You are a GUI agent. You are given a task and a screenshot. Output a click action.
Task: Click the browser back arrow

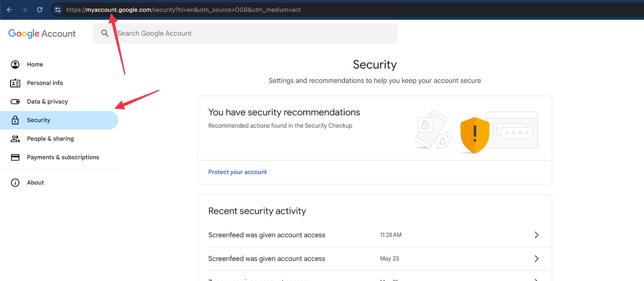[x=10, y=10]
